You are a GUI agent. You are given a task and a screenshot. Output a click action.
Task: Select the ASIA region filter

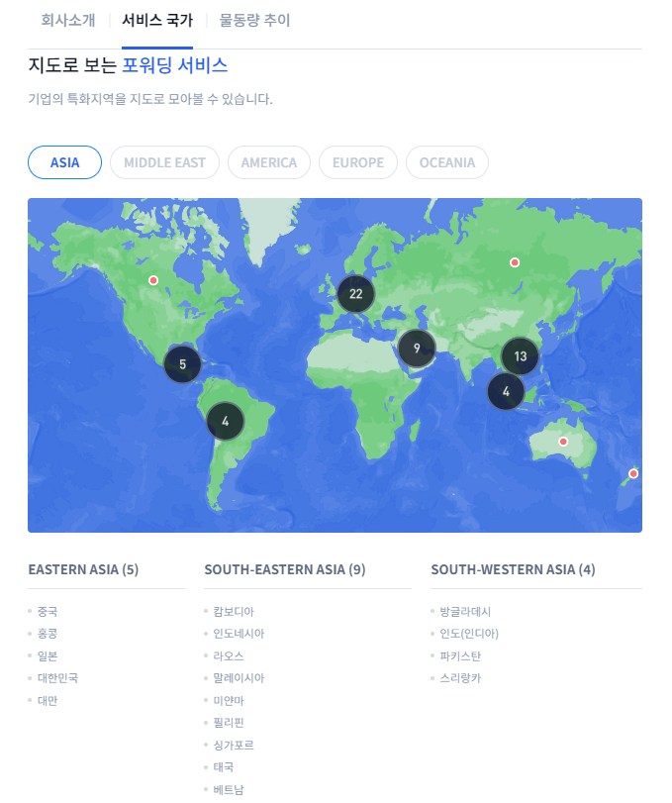point(64,162)
